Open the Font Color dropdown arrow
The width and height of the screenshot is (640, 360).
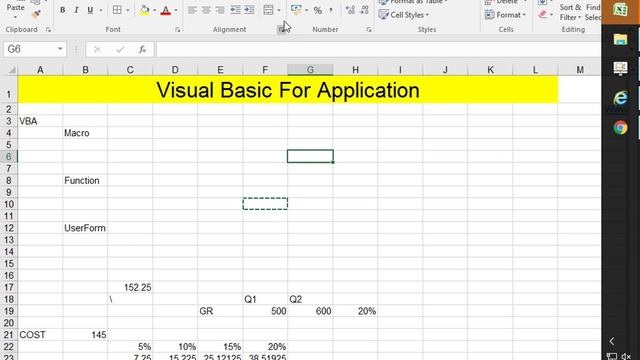(176, 10)
